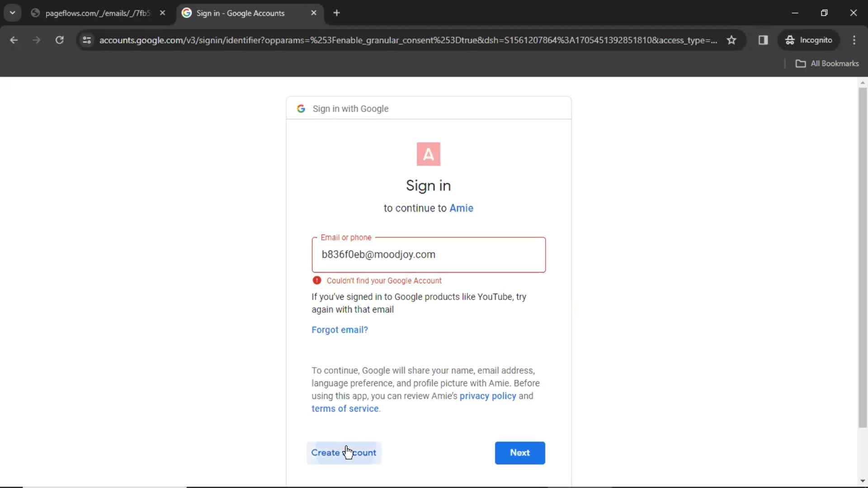Click 'Sign in - Google Accounts' tab
Viewport: 868px width, 488px height.
(x=241, y=13)
